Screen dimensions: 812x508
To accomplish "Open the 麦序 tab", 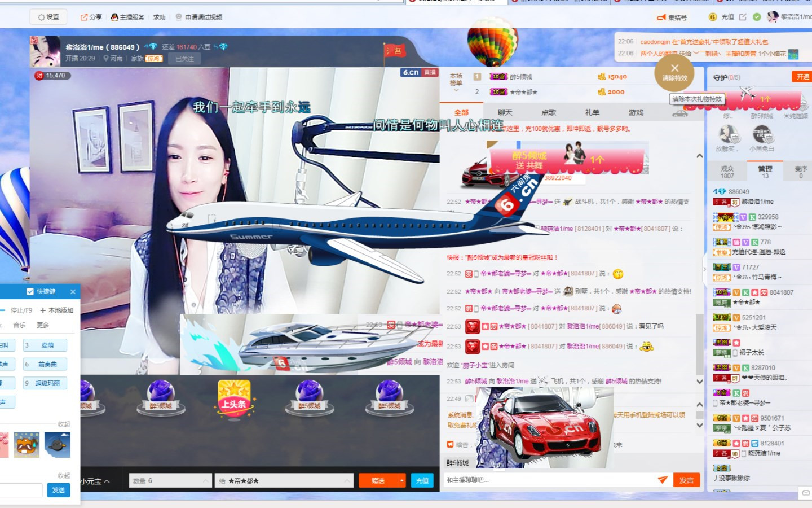I will [x=801, y=172].
